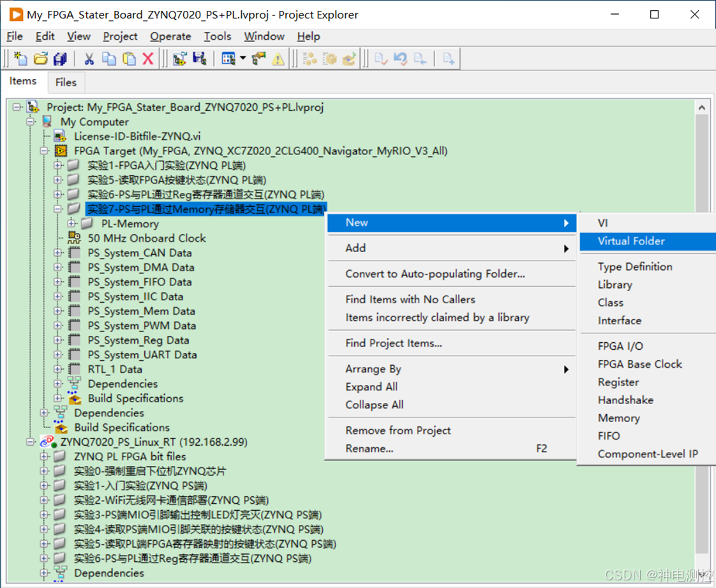Collapse the My Computer tree node
Screen dimensions: 716x588
[31, 122]
